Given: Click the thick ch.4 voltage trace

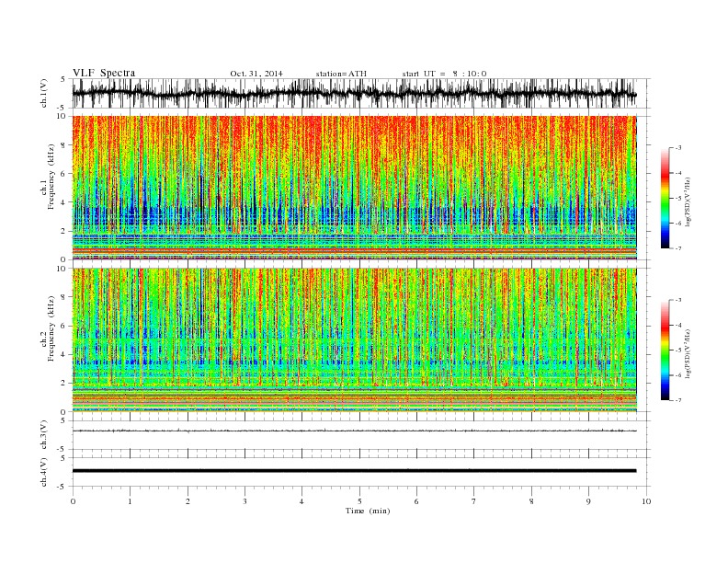Looking at the screenshot, I should tap(355, 471).
